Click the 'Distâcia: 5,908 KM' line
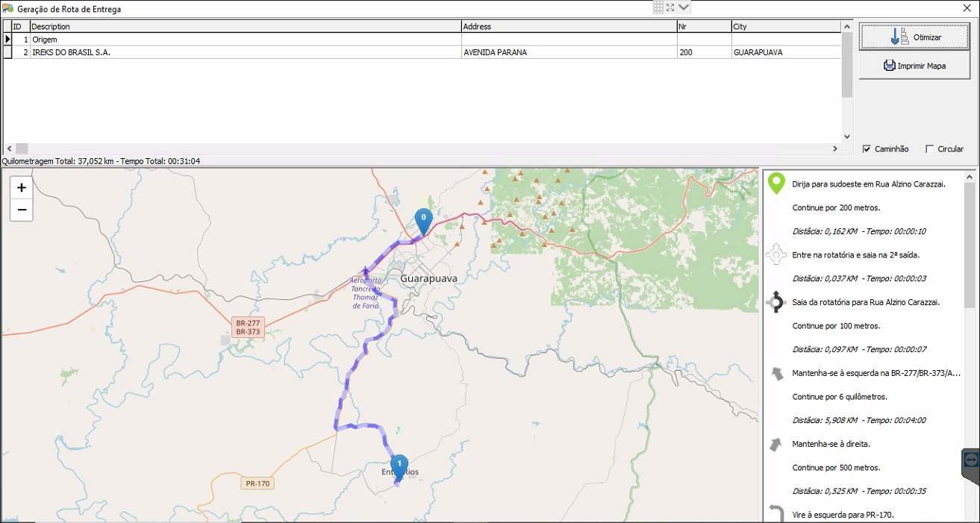Image resolution: width=980 pixels, height=523 pixels. point(859,420)
